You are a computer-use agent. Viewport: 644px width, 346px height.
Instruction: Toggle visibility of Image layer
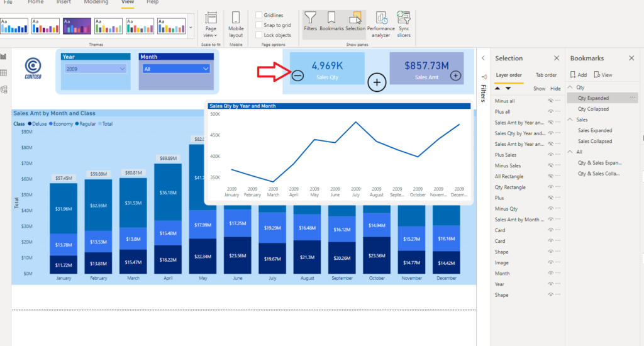(550, 262)
